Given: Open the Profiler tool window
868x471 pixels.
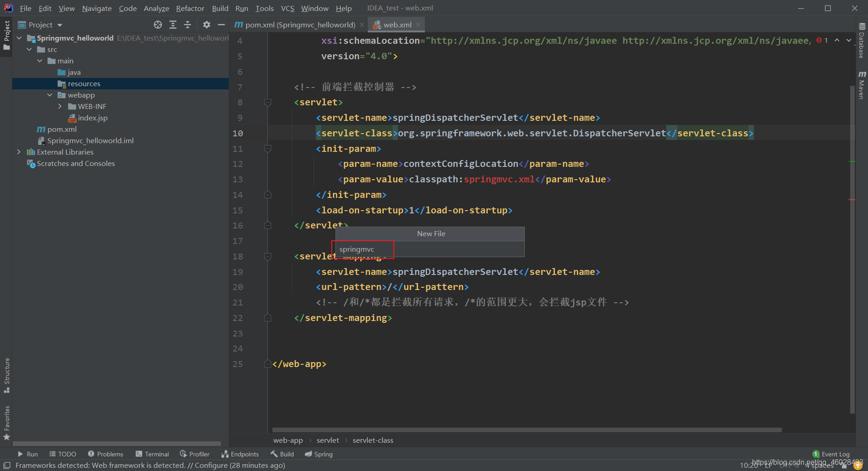Looking at the screenshot, I should click(x=194, y=454).
